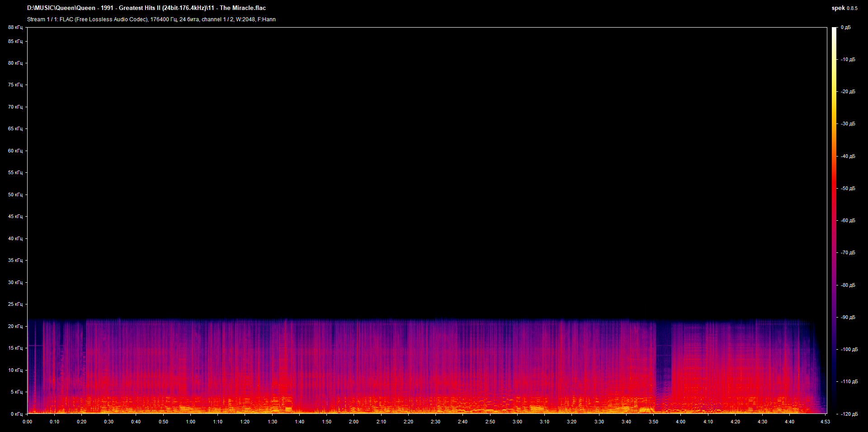Click the -70 дБ level scale label

pyautogui.click(x=848, y=252)
